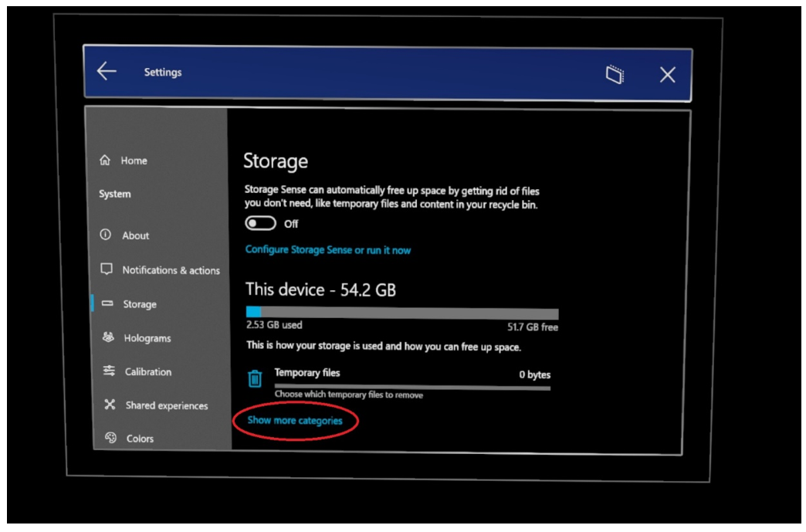The width and height of the screenshot is (806, 532).
Task: Click the Storage drive icon in sidebar
Action: 107,303
